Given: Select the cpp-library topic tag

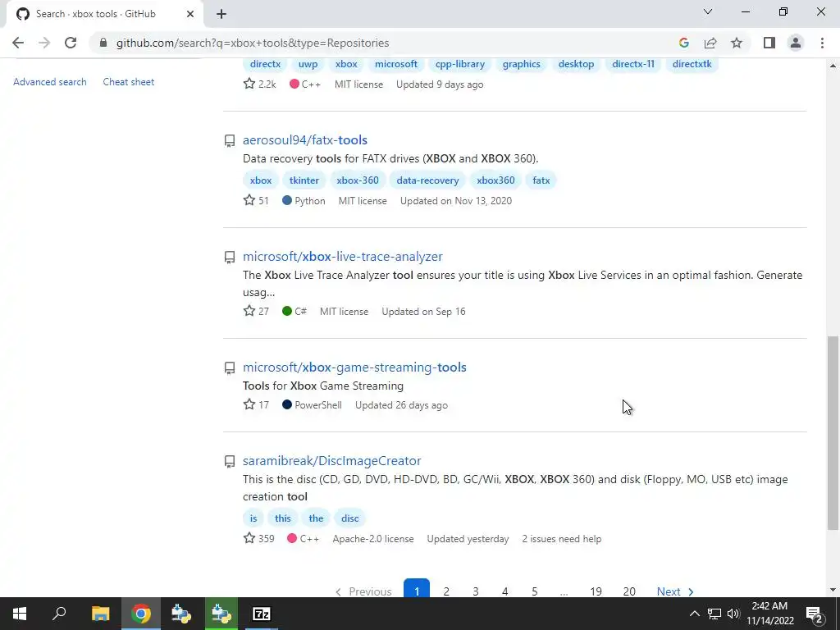Looking at the screenshot, I should (459, 64).
